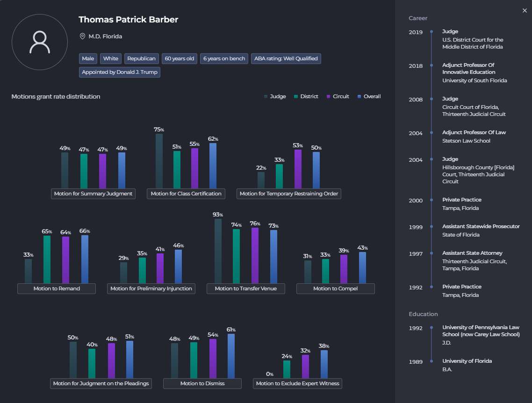Select the Motion for Class Certification label
Viewport: 532px width, 403px height.
click(x=187, y=194)
